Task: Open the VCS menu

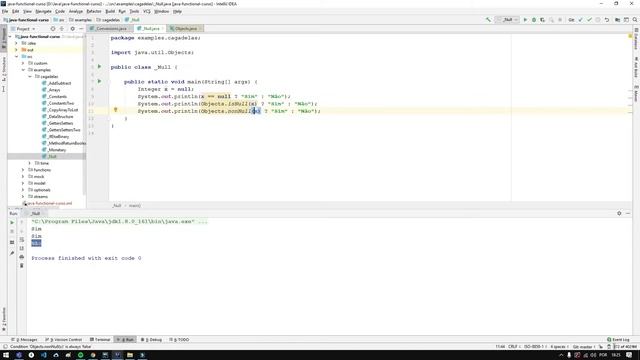Action: coord(147,11)
